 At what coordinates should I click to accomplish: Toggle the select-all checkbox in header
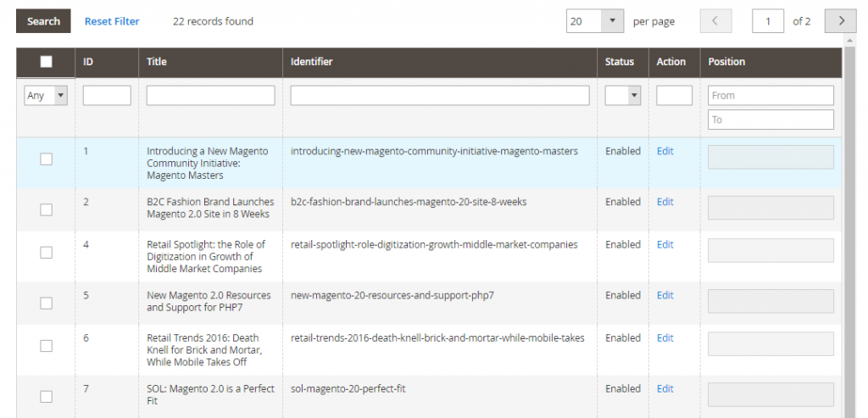point(47,61)
